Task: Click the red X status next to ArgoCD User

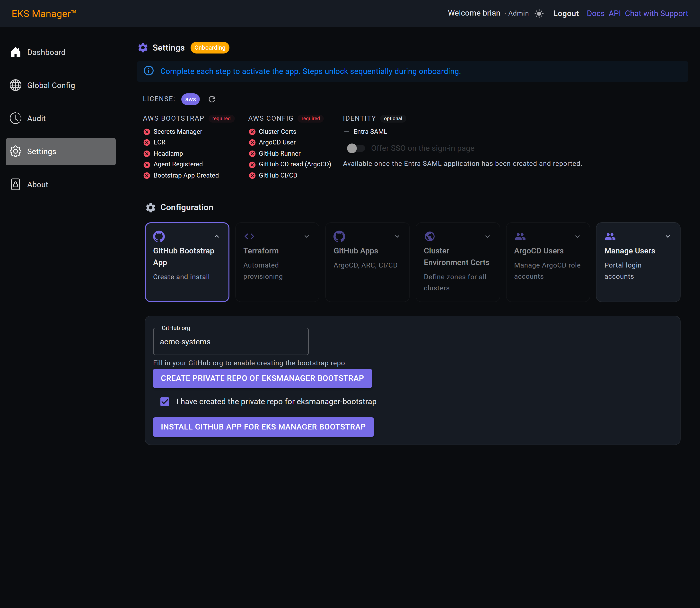Action: coord(252,143)
